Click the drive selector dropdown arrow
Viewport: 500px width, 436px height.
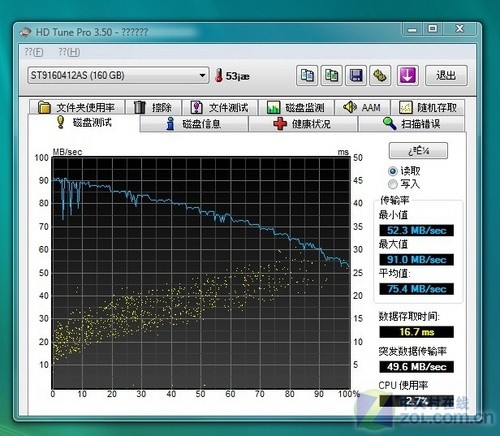202,75
